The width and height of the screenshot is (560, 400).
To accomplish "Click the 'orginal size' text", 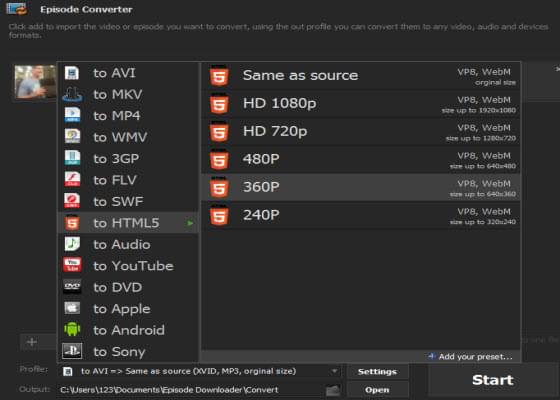I will 495,82.
